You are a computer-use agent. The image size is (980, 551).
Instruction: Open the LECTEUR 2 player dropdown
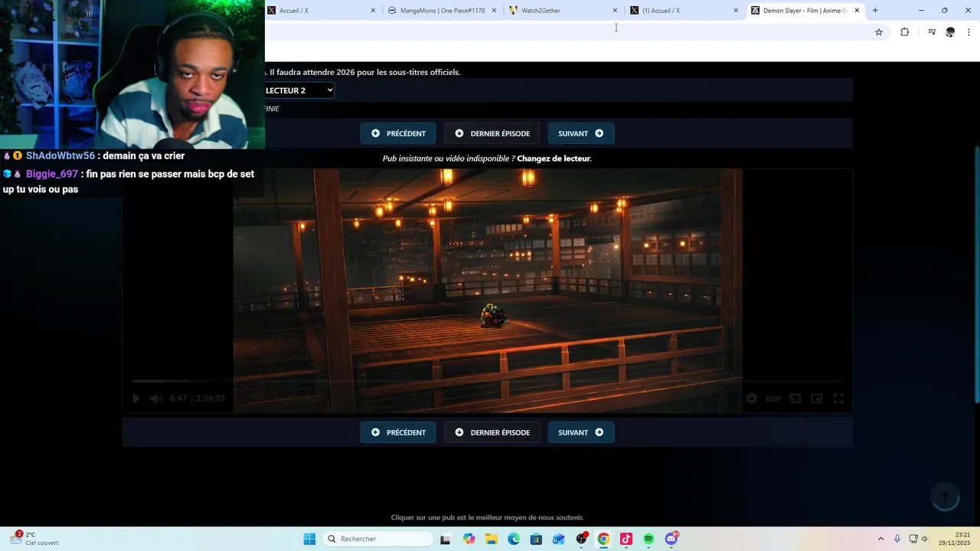pos(299,90)
